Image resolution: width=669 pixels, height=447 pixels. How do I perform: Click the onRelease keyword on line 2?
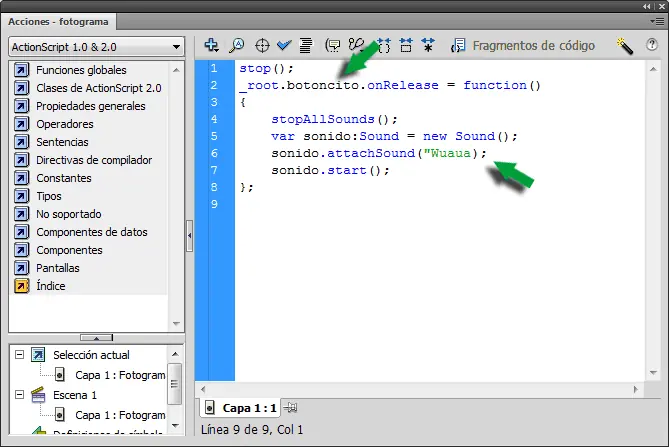(x=403, y=85)
